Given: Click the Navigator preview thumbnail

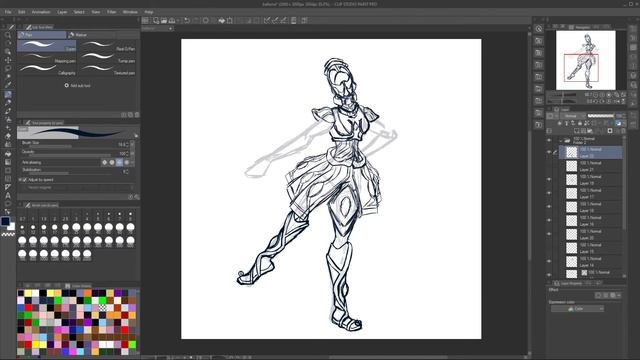Looking at the screenshot, I should [586, 60].
